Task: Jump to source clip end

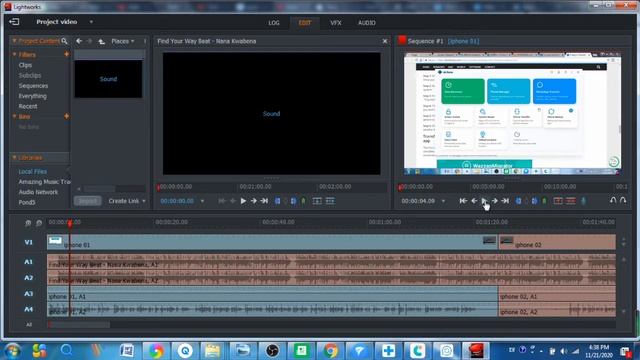Action: (264, 201)
